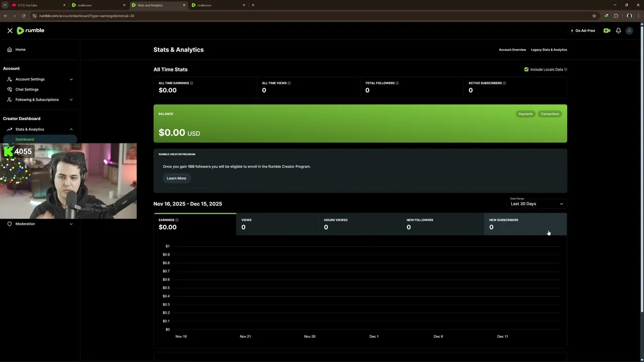This screenshot has width=644, height=362.
Task: Click the Payments button
Action: pos(525,114)
